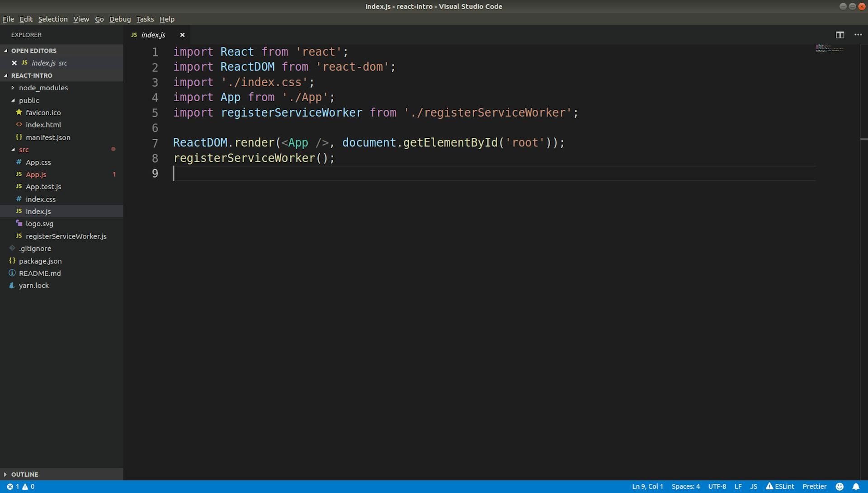Viewport: 868px width, 493px height.
Task: Collapse the src folder
Action: (13, 150)
